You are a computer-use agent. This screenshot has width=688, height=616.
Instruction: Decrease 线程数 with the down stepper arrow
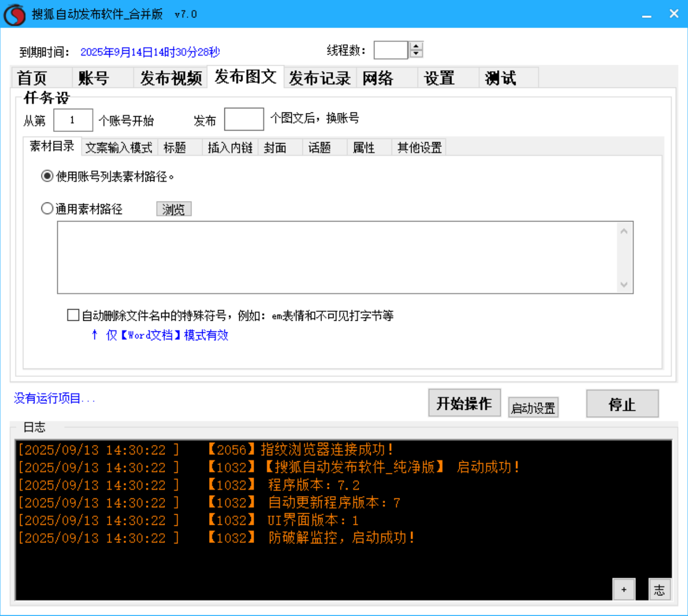pyautogui.click(x=416, y=53)
